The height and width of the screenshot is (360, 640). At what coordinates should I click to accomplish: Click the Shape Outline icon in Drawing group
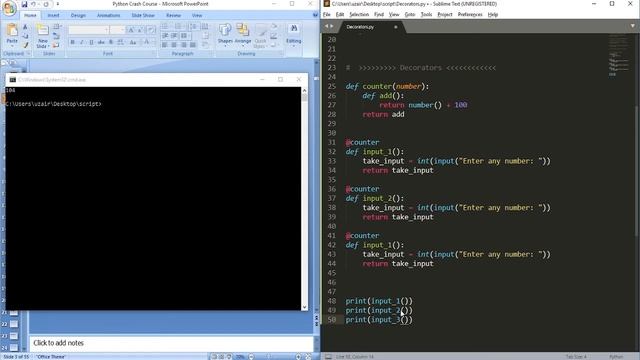coord(274,36)
